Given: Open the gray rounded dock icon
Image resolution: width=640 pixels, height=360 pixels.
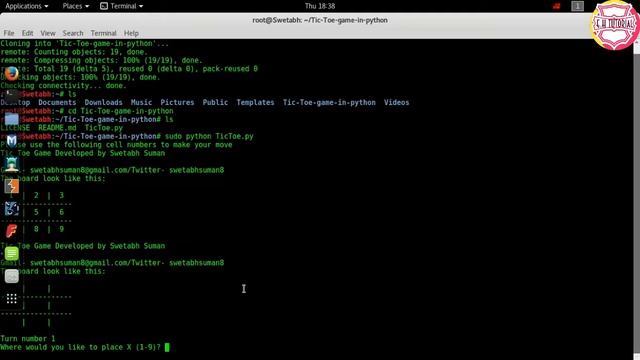Looking at the screenshot, I should click(x=11, y=276).
